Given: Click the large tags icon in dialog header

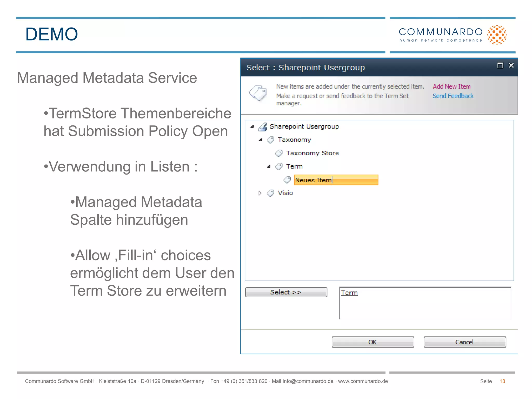Looking at the screenshot, I should (258, 93).
